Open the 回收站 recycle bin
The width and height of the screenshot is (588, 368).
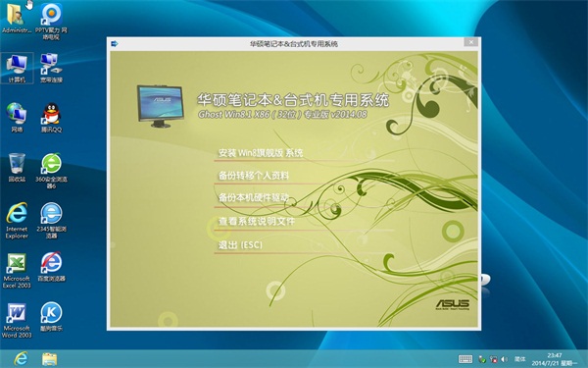(x=17, y=168)
